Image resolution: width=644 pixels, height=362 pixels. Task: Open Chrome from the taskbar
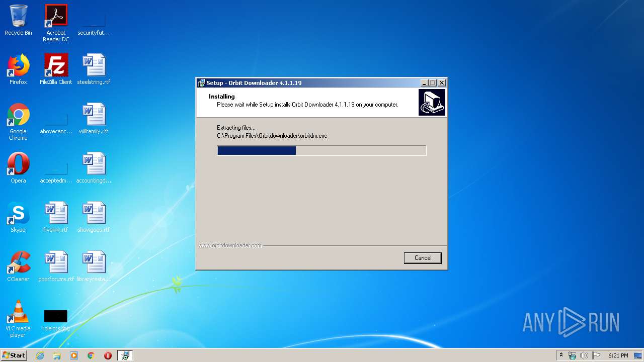pyautogui.click(x=91, y=355)
